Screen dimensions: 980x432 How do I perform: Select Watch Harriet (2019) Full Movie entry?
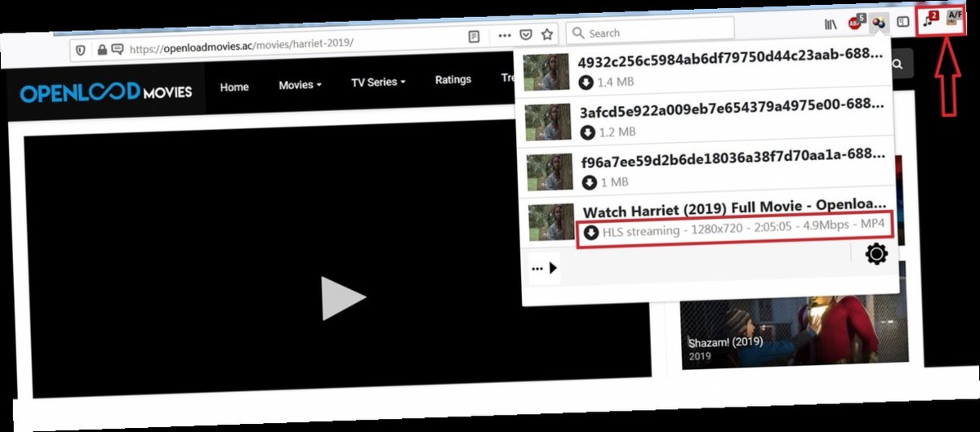pyautogui.click(x=709, y=221)
